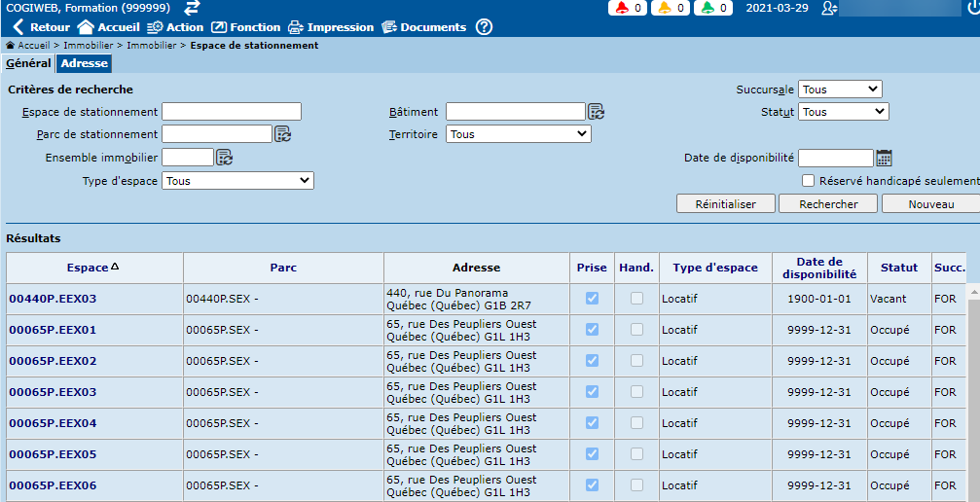This screenshot has width=980, height=502.
Task: Click the help question mark icon
Action: (484, 27)
